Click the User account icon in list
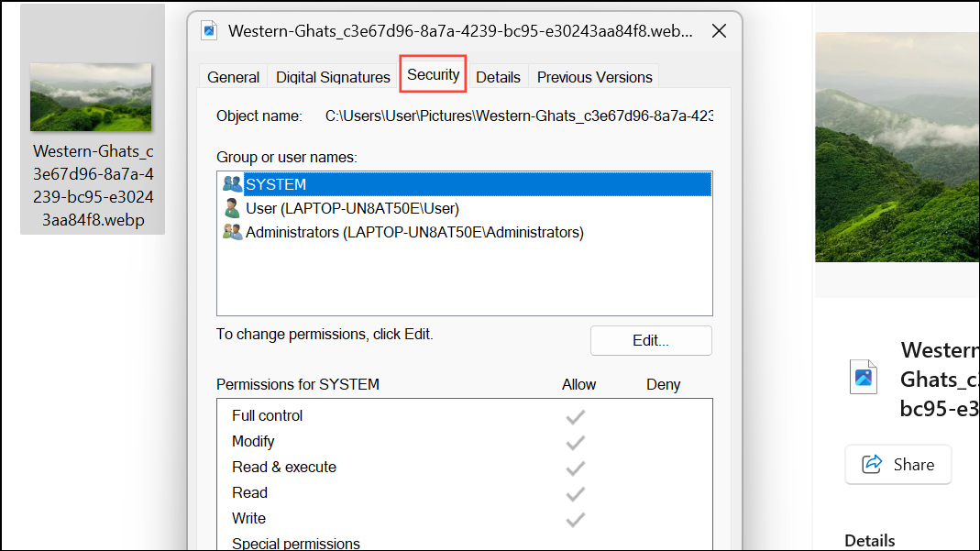 [232, 208]
